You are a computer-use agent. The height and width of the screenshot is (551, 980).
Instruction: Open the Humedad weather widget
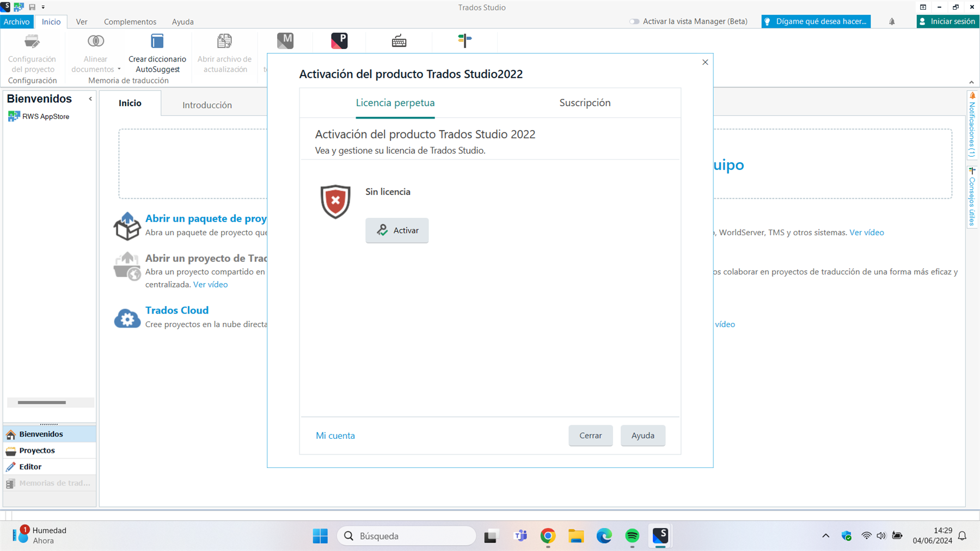point(40,536)
